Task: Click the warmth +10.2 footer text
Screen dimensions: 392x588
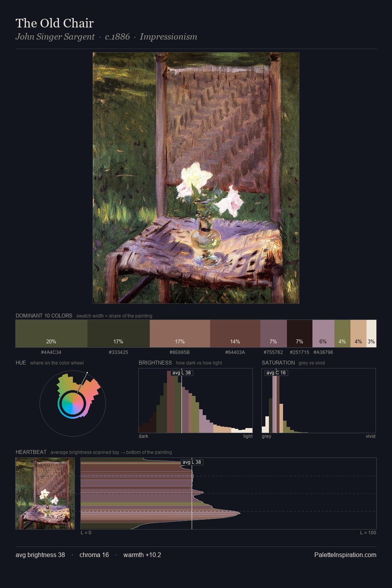Action: click(142, 555)
